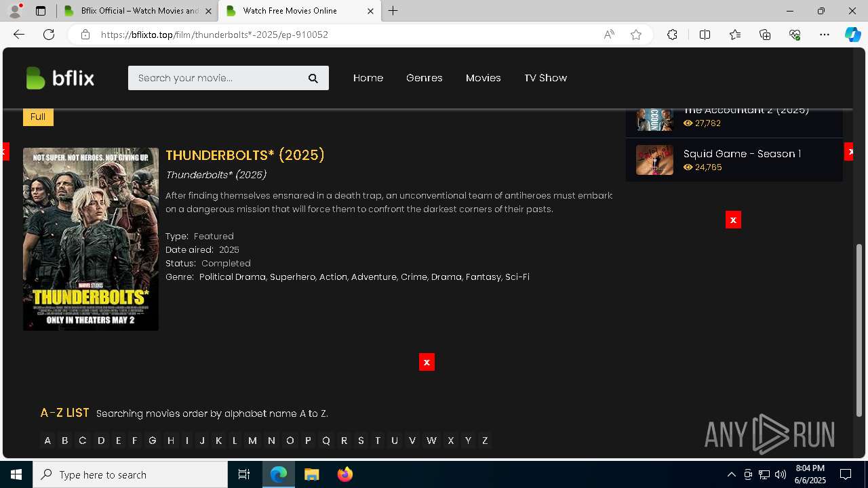Image resolution: width=868 pixels, height=488 pixels.
Task: Activate Read aloud icon
Action: point(609,35)
